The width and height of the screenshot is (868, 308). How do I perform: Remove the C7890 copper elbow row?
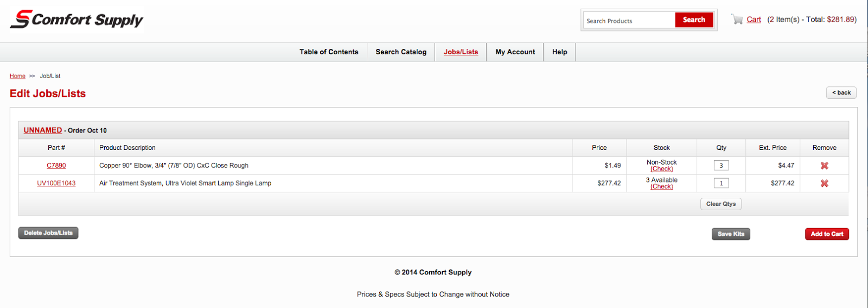pos(824,166)
